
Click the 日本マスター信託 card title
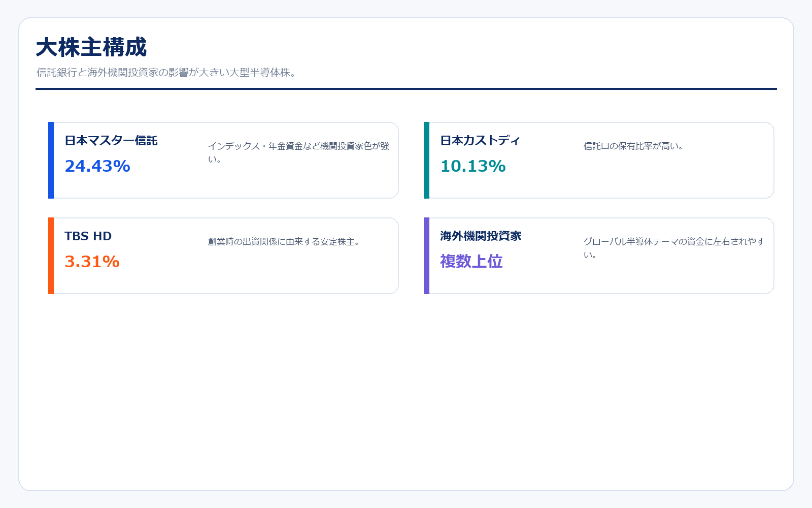(x=111, y=141)
